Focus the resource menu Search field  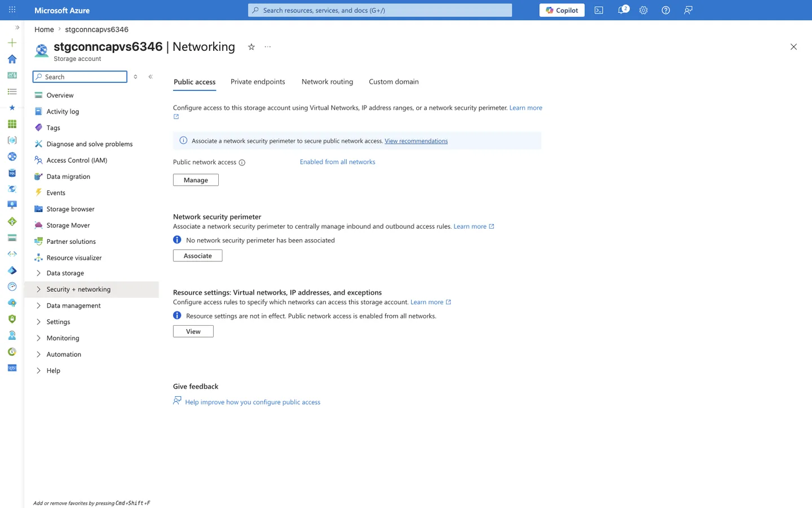[80, 77]
